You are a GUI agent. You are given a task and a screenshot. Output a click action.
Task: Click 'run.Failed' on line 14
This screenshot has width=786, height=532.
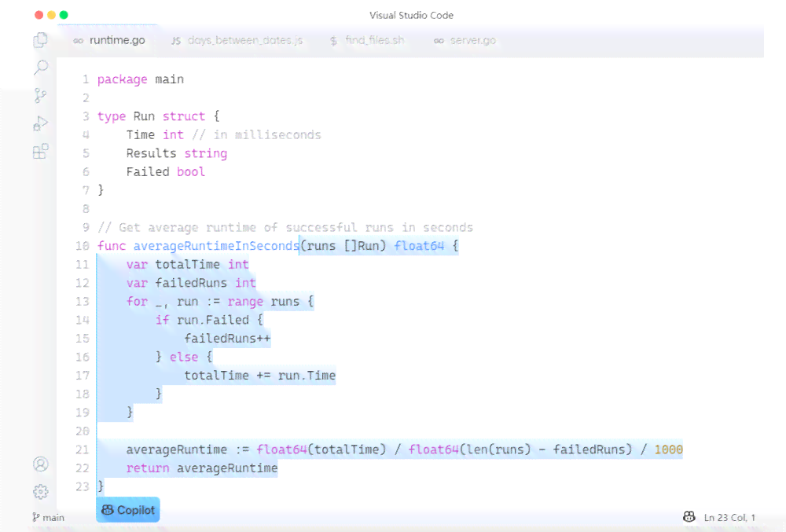[x=212, y=320]
